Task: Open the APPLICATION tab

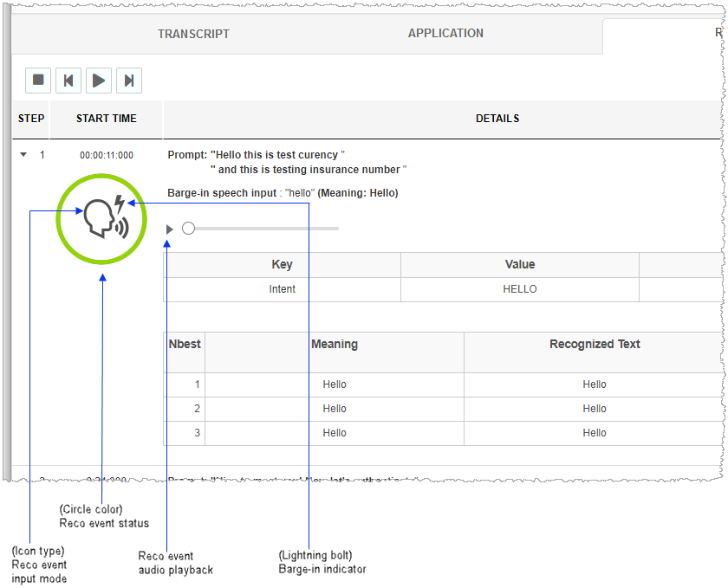Action: point(445,34)
